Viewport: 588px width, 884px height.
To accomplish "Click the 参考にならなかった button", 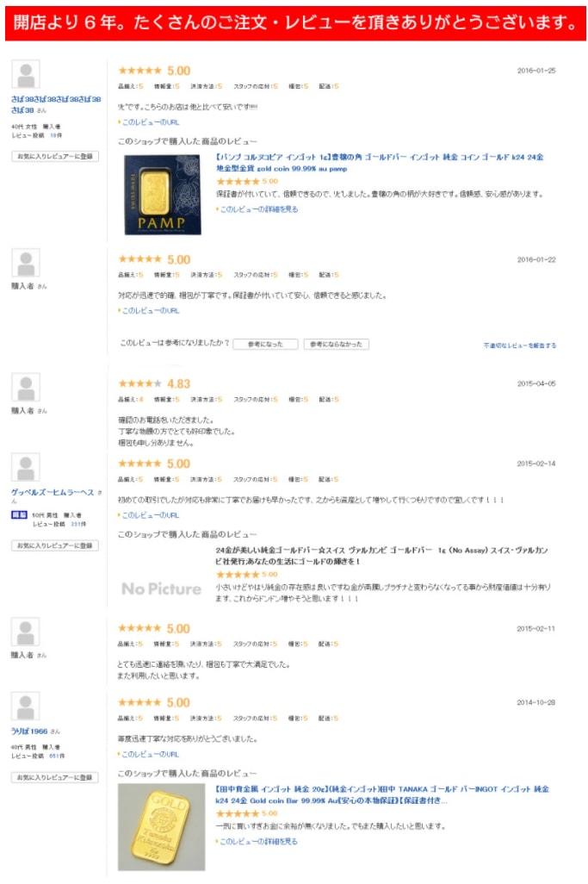I will pyautogui.click(x=336, y=344).
